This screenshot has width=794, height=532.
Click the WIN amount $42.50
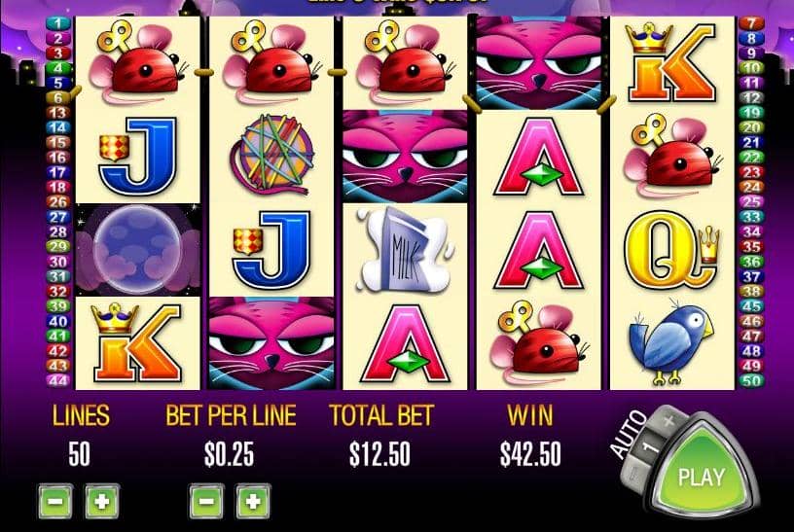[x=530, y=453]
